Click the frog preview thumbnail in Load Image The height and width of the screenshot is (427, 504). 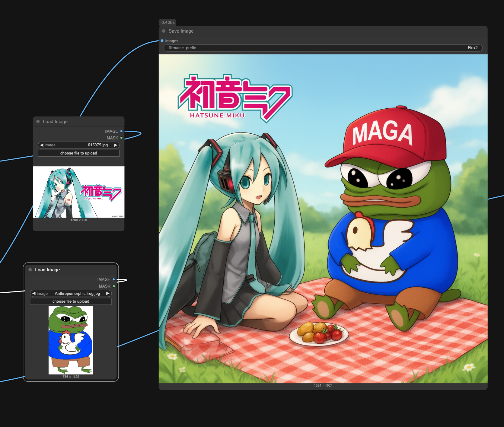[x=71, y=340]
